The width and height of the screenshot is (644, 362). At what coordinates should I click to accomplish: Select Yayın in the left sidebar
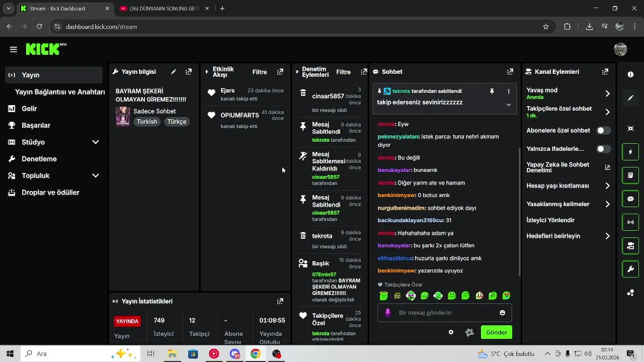[54, 75]
